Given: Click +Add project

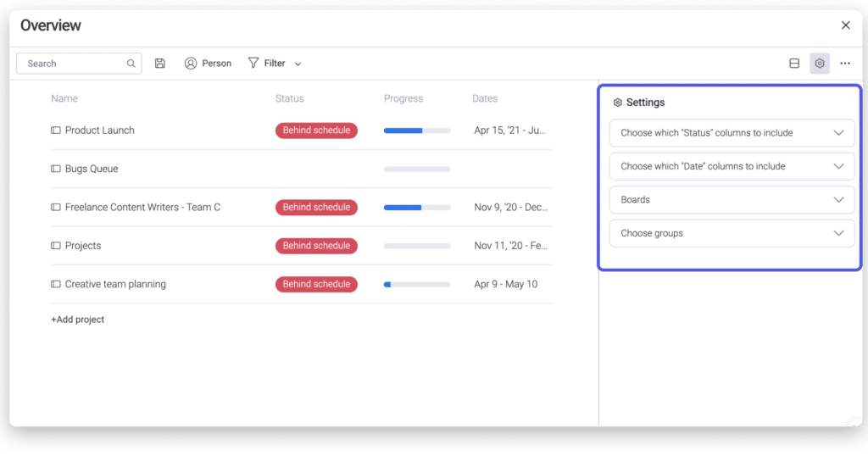Looking at the screenshot, I should pyautogui.click(x=77, y=320).
